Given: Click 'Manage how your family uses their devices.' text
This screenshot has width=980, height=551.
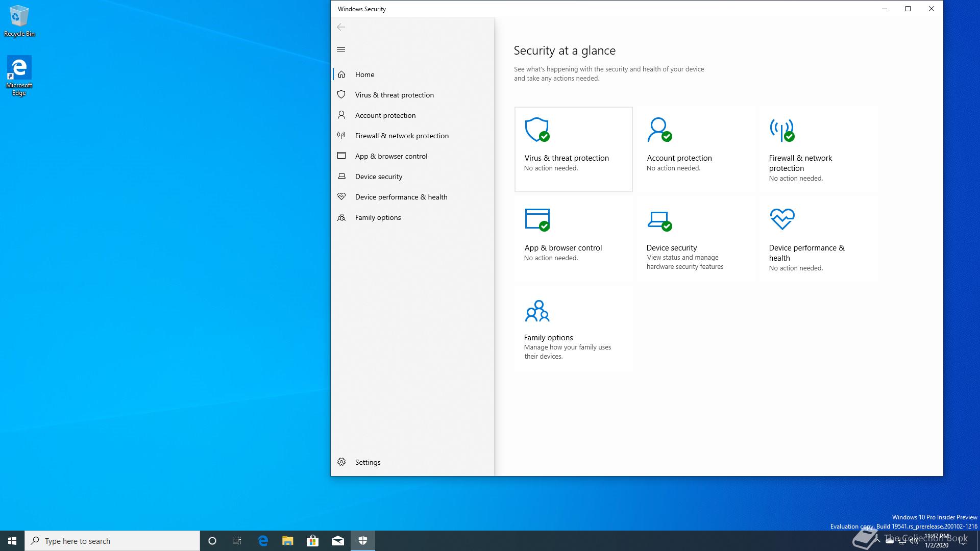Looking at the screenshot, I should pyautogui.click(x=568, y=352).
